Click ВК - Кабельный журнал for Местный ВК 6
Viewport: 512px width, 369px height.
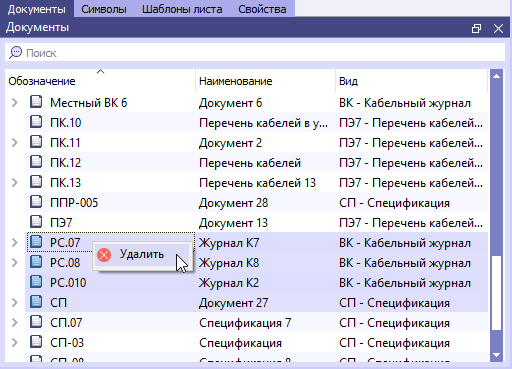pyautogui.click(x=405, y=103)
